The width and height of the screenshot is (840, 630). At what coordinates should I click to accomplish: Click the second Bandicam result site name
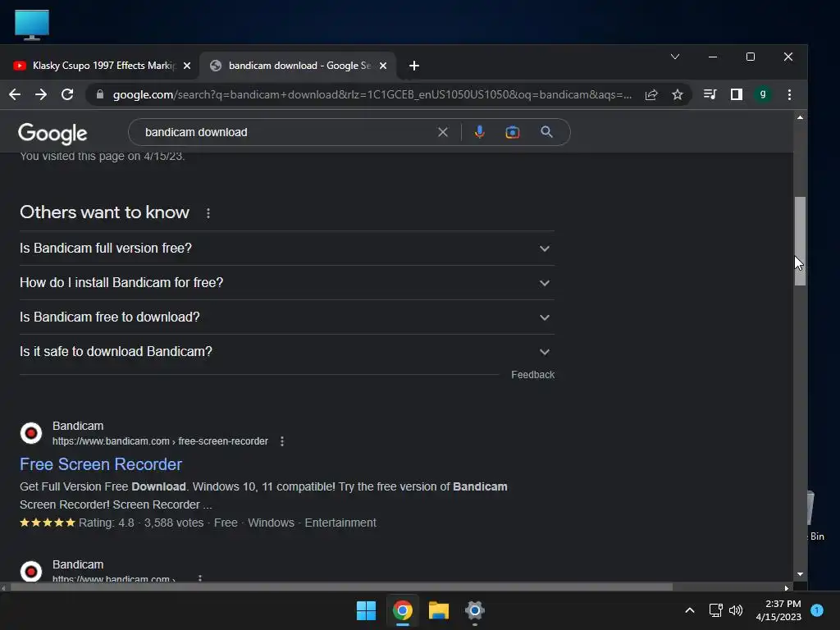(78, 564)
